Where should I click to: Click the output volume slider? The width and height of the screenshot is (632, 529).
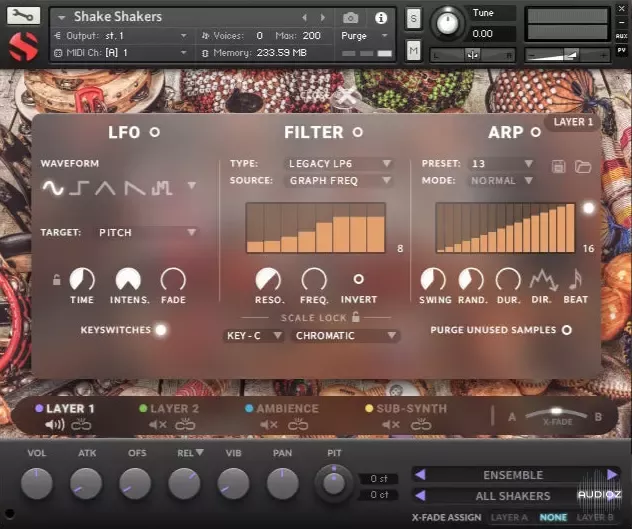(568, 54)
